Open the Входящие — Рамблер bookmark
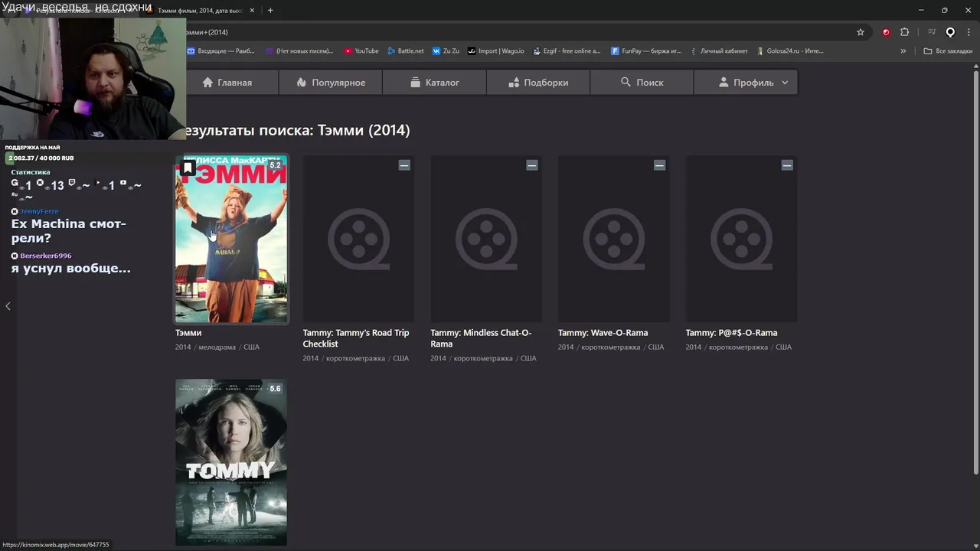Image resolution: width=980 pixels, height=551 pixels. (221, 51)
